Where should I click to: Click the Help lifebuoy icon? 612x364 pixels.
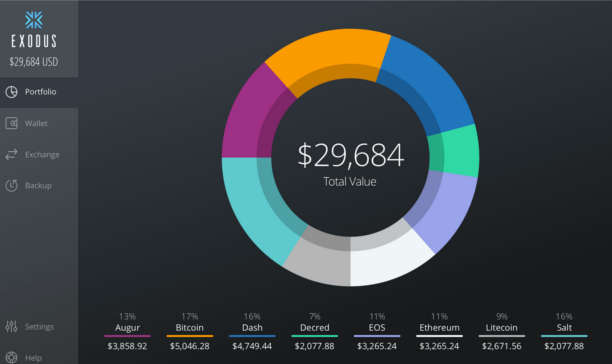[11, 357]
